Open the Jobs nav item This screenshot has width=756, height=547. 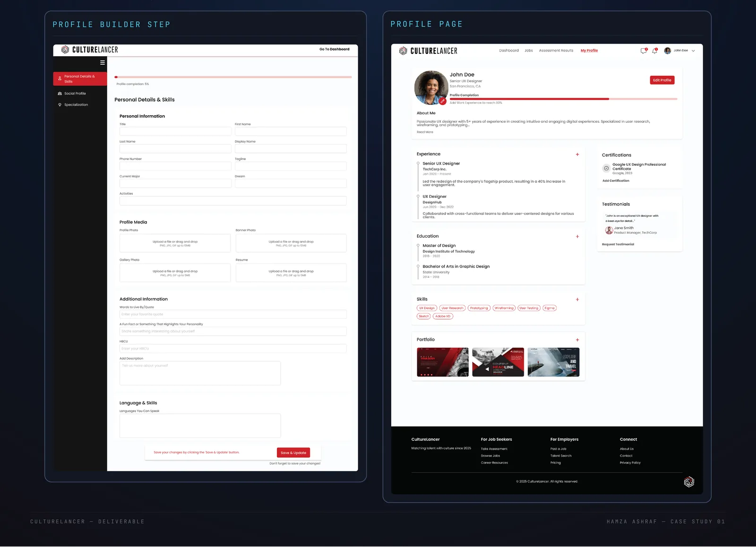pos(529,51)
